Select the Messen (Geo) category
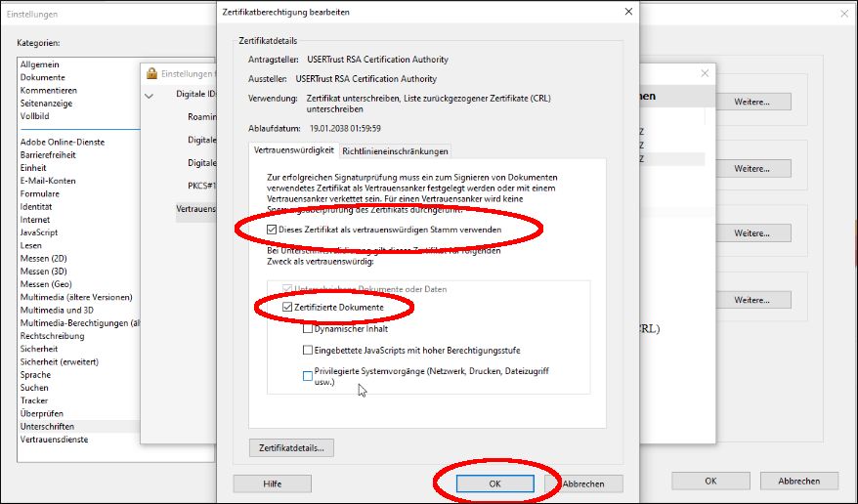The width and height of the screenshot is (858, 504). (x=47, y=284)
